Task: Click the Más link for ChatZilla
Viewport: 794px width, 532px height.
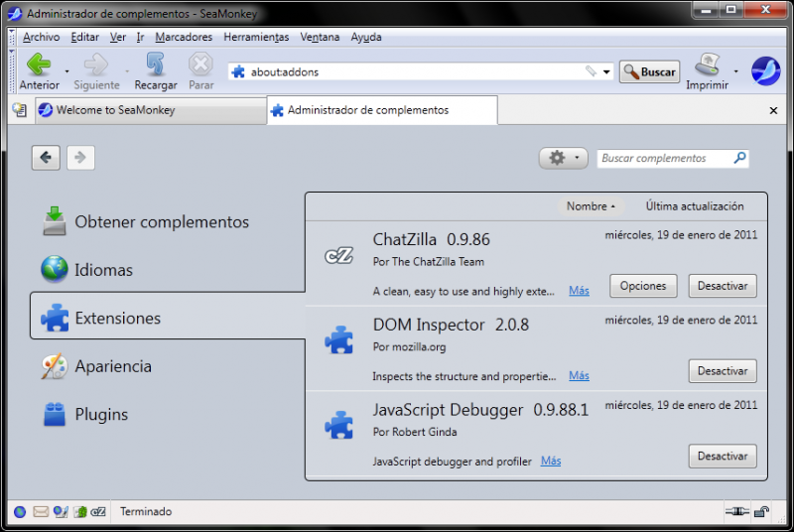Action: click(579, 291)
